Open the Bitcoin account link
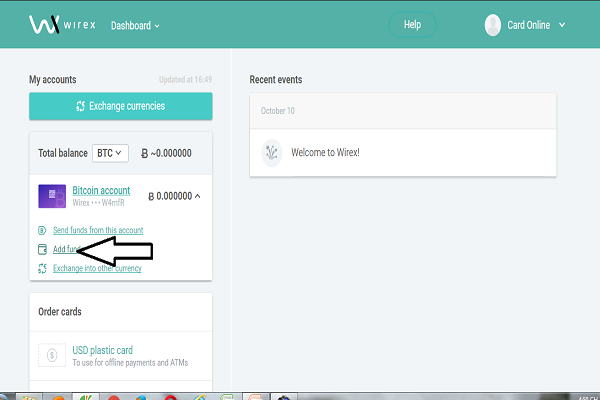This screenshot has height=400, width=600. [x=101, y=190]
